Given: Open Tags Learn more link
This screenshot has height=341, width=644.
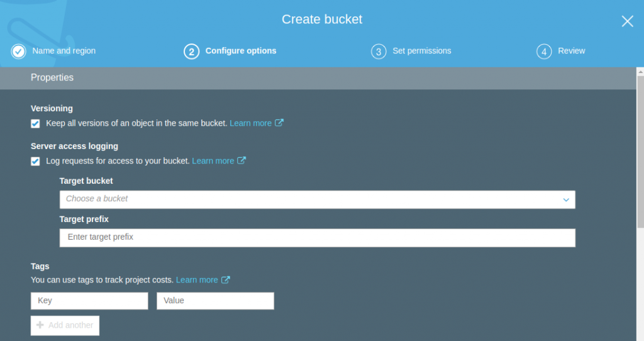Looking at the screenshot, I should [x=197, y=280].
